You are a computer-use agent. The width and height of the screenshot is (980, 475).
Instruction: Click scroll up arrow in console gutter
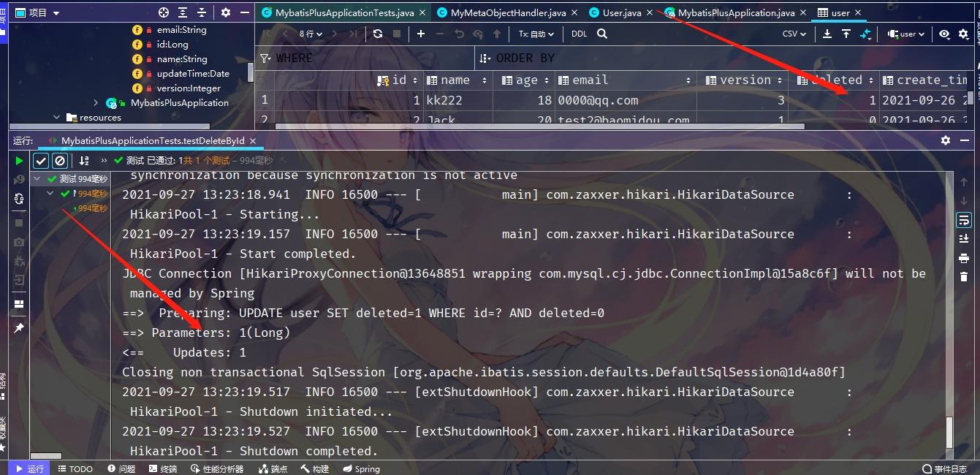(x=964, y=182)
